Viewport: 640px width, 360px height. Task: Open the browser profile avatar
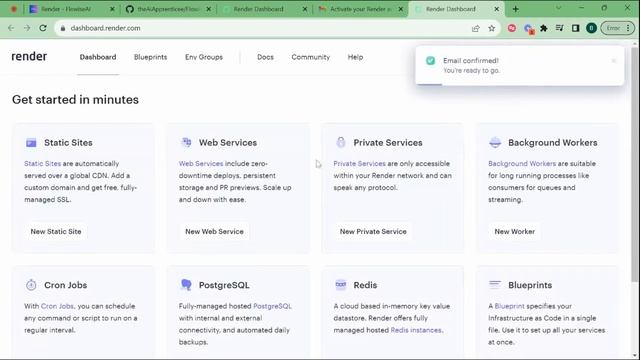[x=591, y=28]
